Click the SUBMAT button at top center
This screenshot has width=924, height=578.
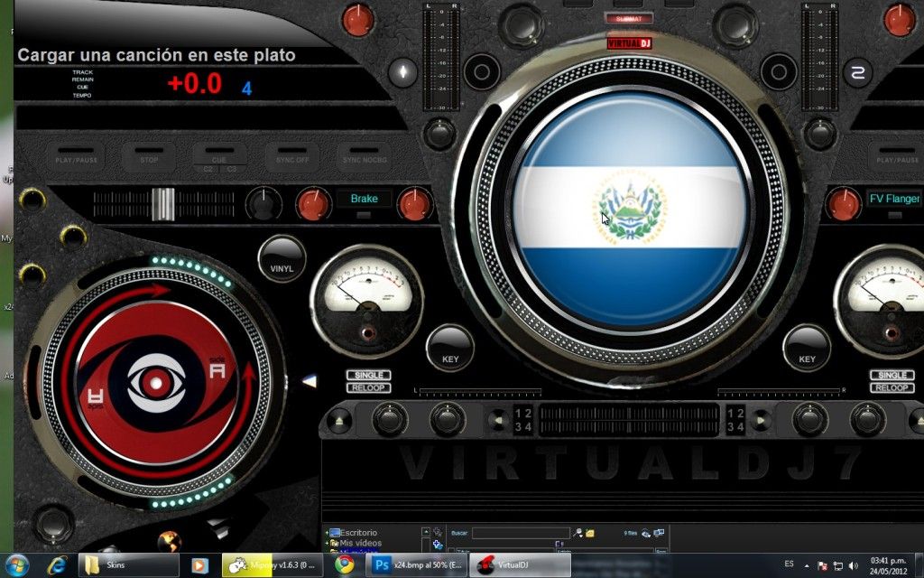[x=629, y=19]
